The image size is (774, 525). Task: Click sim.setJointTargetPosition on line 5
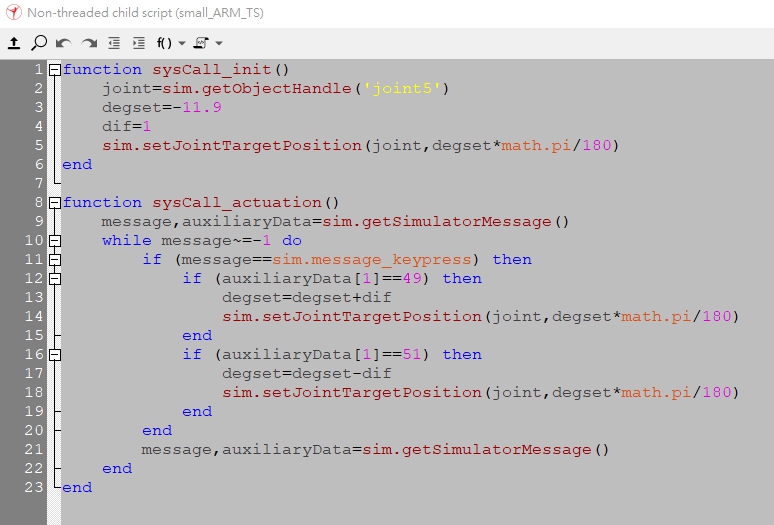tap(232, 146)
